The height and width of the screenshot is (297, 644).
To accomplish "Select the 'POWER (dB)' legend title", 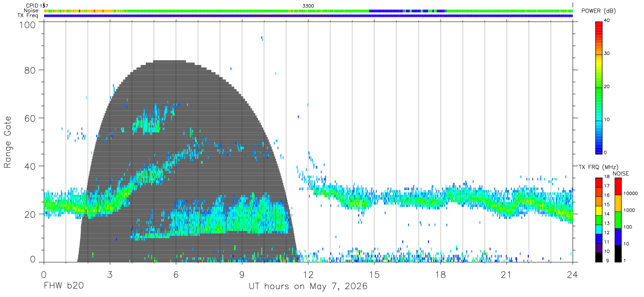I will tap(598, 11).
